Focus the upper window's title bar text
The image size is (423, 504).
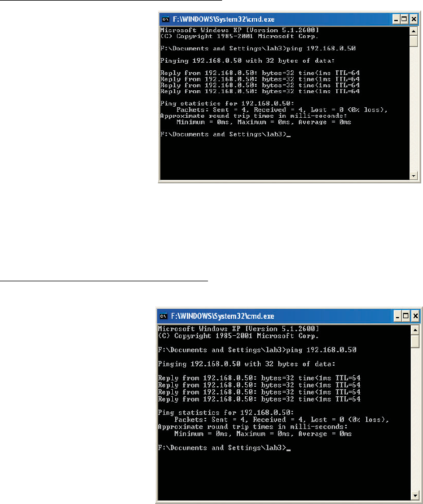point(224,19)
